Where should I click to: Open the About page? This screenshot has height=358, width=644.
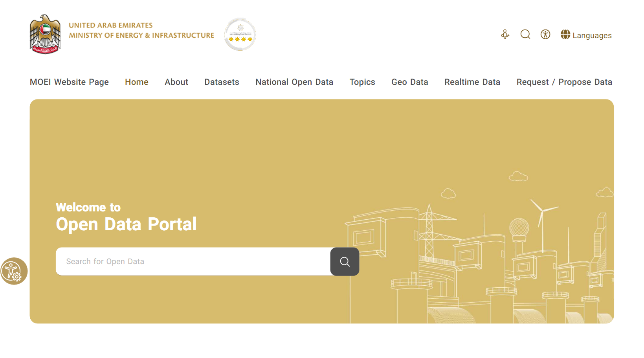pyautogui.click(x=176, y=82)
